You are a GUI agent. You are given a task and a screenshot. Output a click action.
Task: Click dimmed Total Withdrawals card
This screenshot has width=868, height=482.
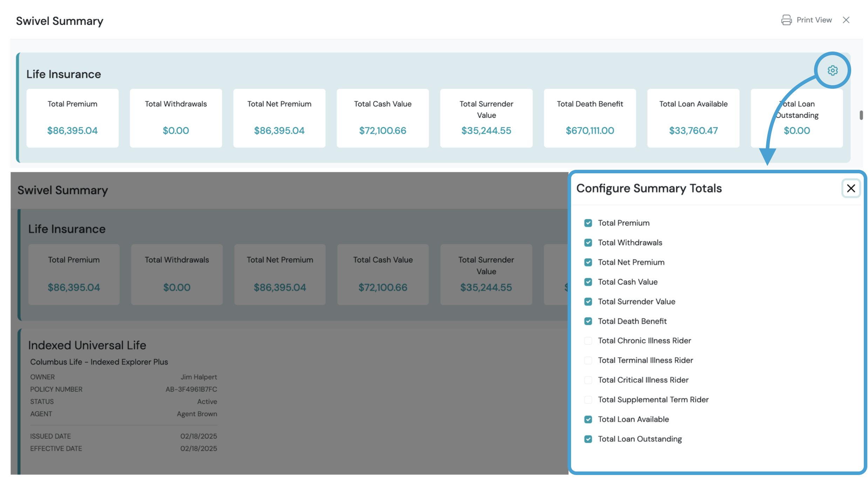(x=177, y=275)
